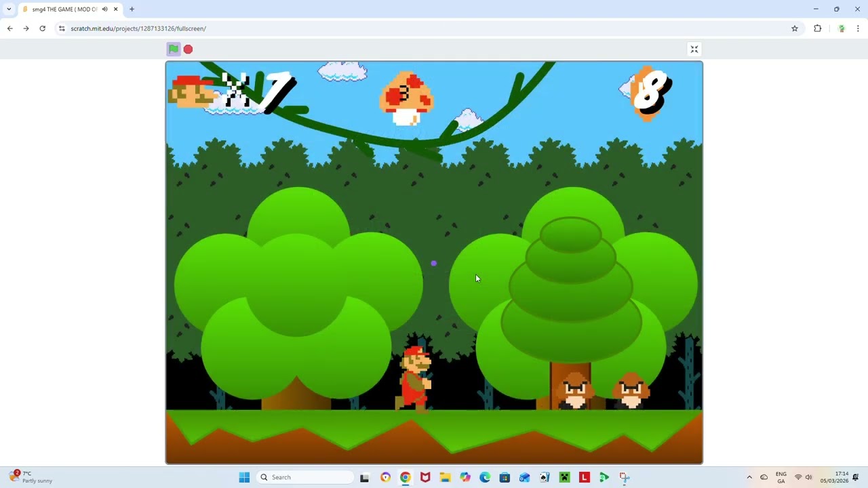Click the taskbar Search box
The width and height of the screenshot is (868, 488).
pos(305,477)
